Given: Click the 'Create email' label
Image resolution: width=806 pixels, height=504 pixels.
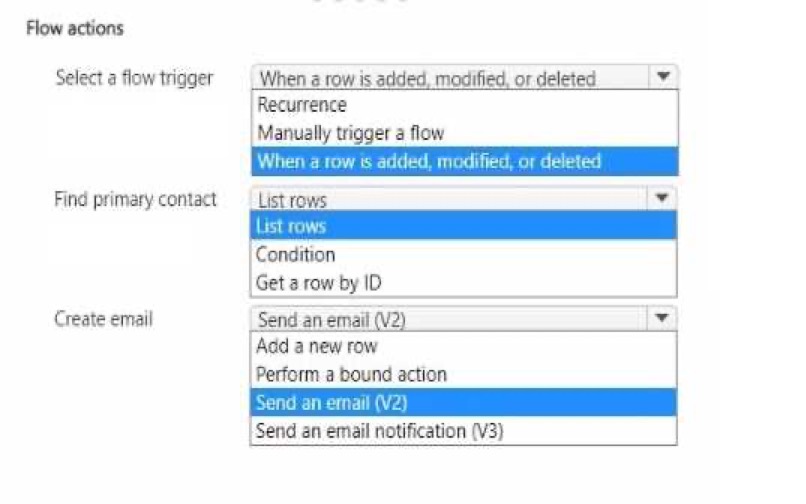Looking at the screenshot, I should tap(104, 319).
